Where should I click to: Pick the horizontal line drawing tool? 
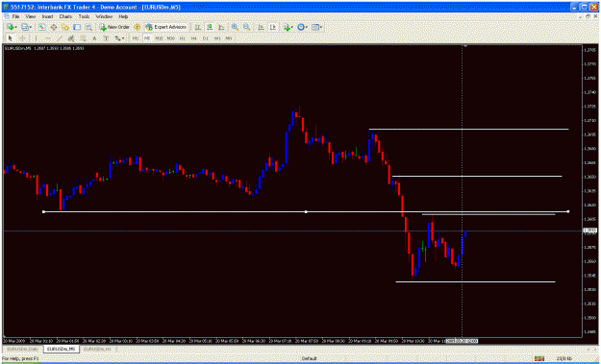(x=48, y=37)
